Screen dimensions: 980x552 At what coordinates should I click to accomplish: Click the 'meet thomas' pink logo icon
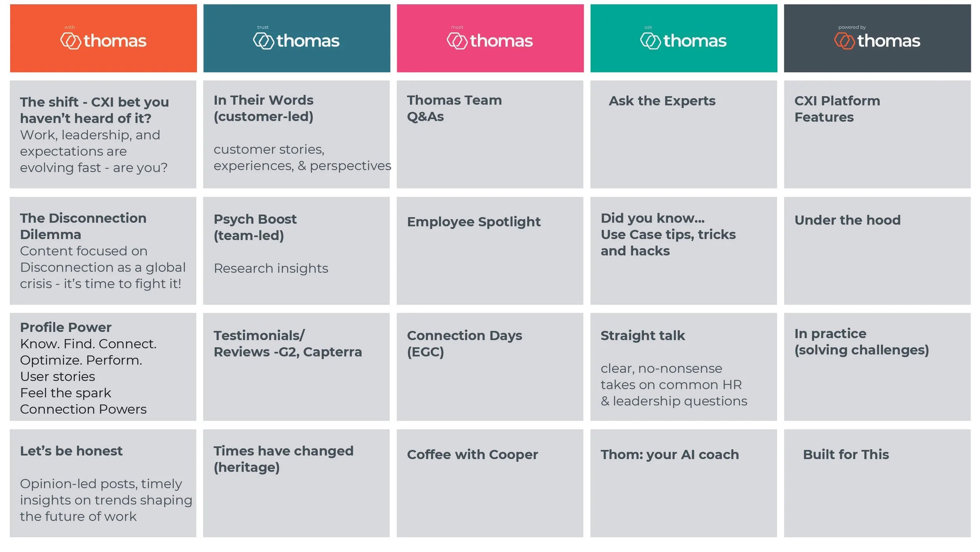[x=457, y=41]
